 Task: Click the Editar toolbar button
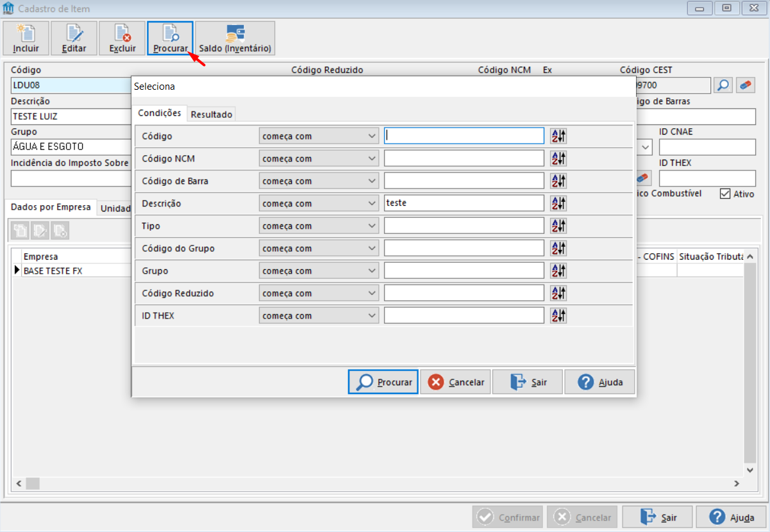pos(74,38)
